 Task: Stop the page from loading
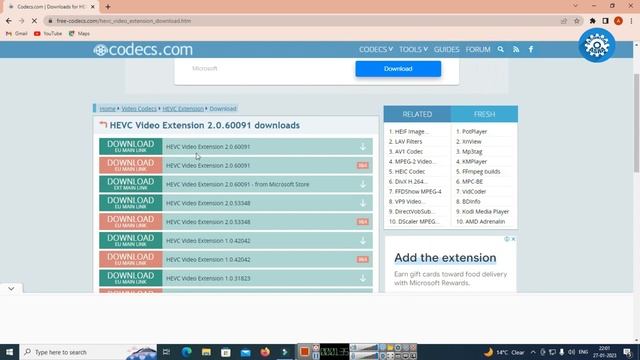point(34,21)
